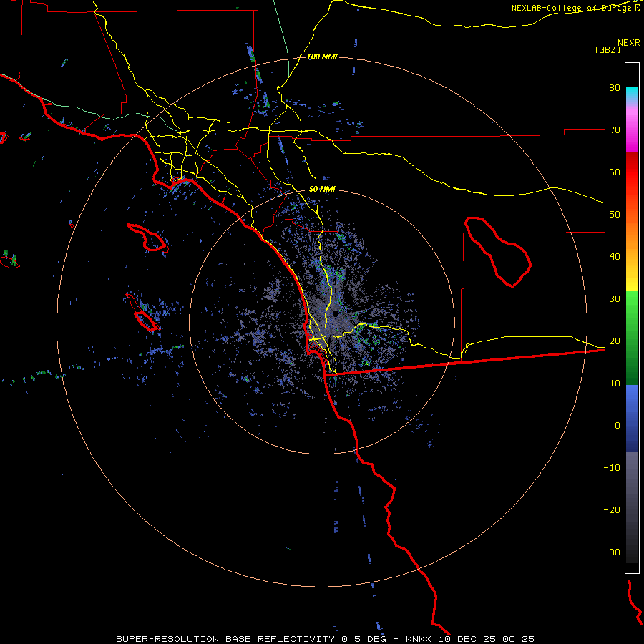The height and width of the screenshot is (644, 644).
Task: Click the 20 tick label on the dBZ scale
Action: point(615,341)
